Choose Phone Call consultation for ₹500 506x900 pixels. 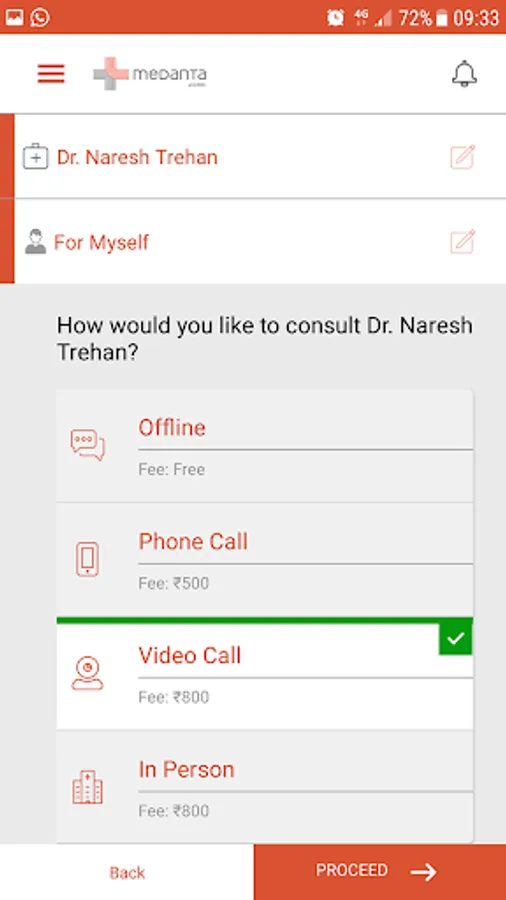(x=264, y=560)
